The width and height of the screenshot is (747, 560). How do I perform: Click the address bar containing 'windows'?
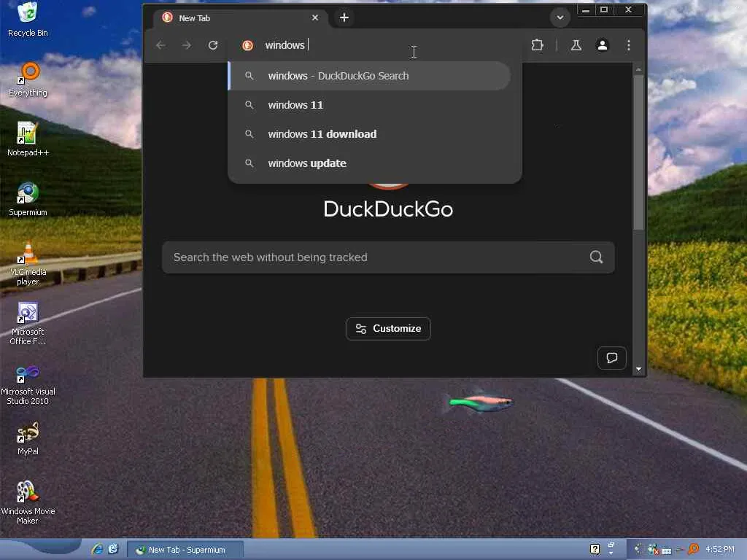pos(376,45)
